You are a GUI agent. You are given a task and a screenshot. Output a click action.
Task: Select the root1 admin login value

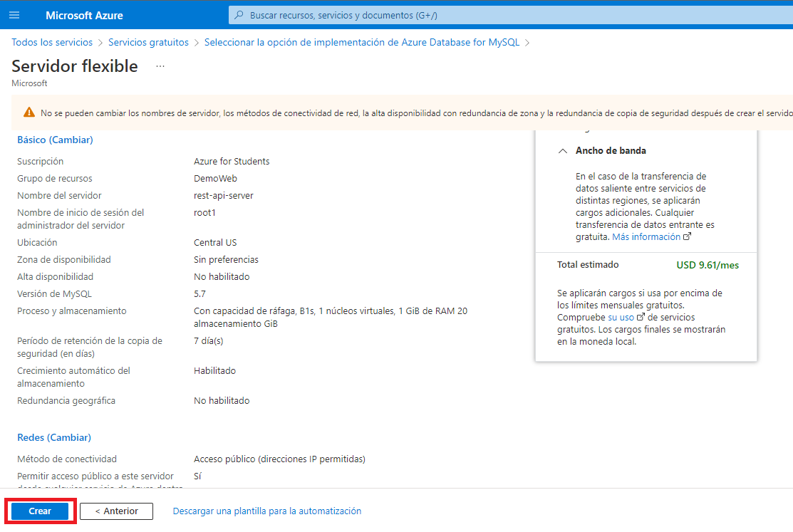pos(204,213)
